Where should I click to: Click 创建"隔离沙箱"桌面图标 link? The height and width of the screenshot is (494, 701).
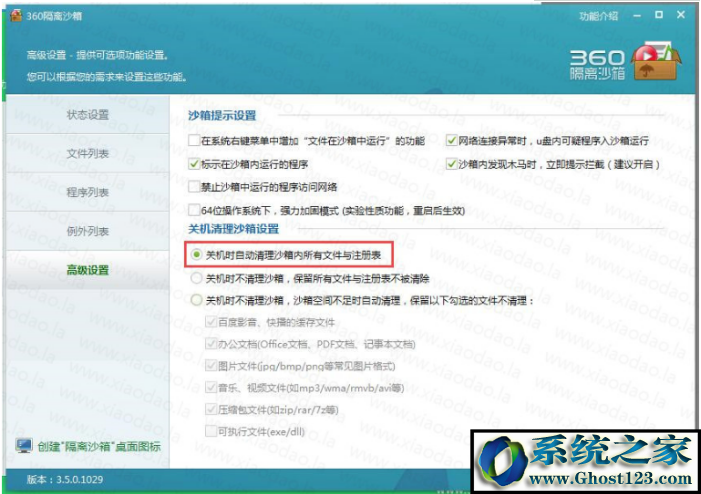pyautogui.click(x=99, y=446)
